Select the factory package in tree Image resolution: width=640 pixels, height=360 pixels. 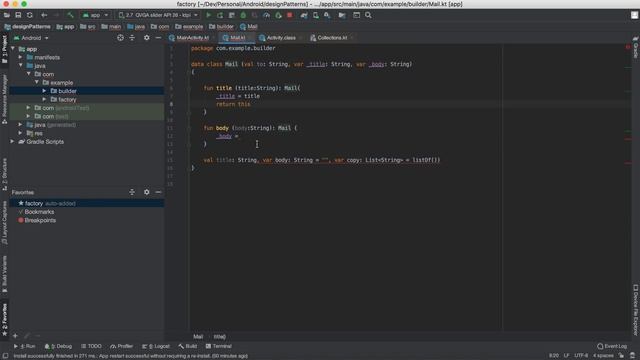pos(87,100)
